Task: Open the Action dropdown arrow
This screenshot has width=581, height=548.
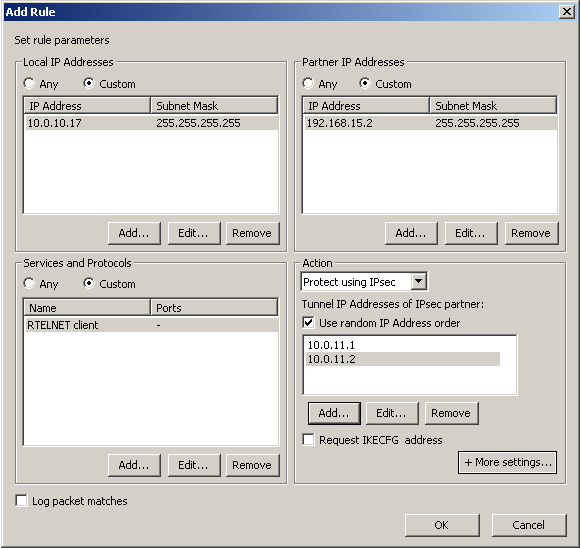Action: (x=418, y=281)
